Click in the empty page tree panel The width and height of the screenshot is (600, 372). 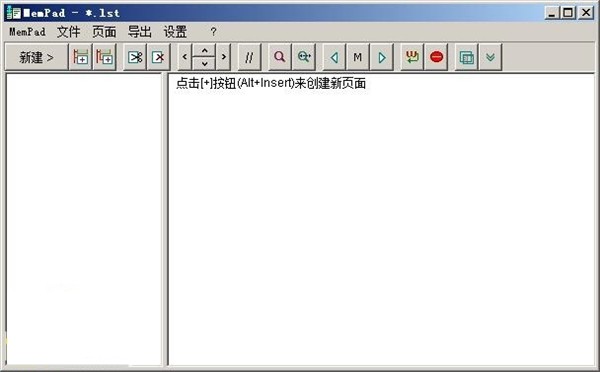tap(84, 219)
